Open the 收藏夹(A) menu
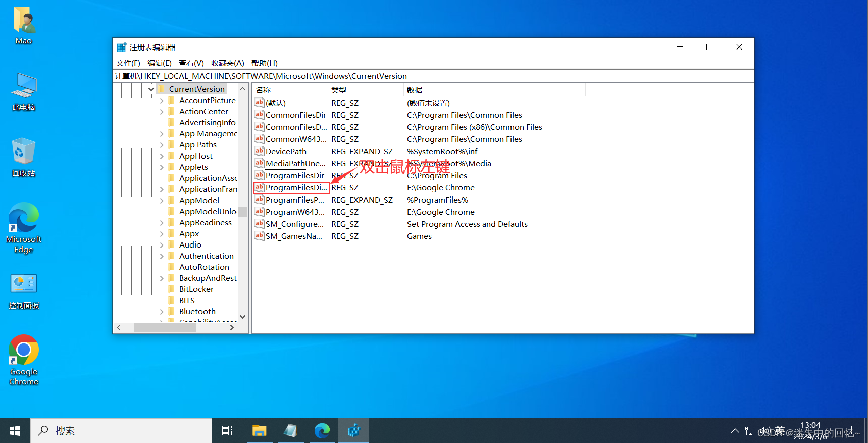 pyautogui.click(x=228, y=63)
